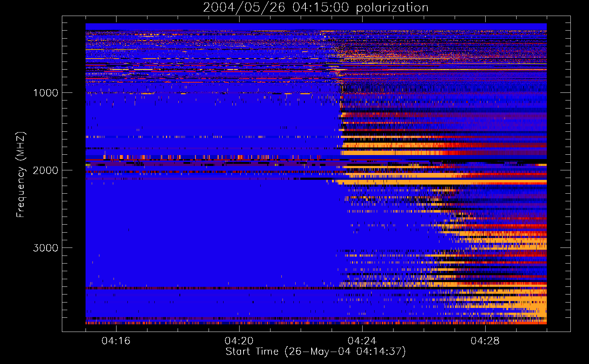This screenshot has height=364, width=589.
Task: Select the 3000 frequency axis label
Action: (46, 248)
